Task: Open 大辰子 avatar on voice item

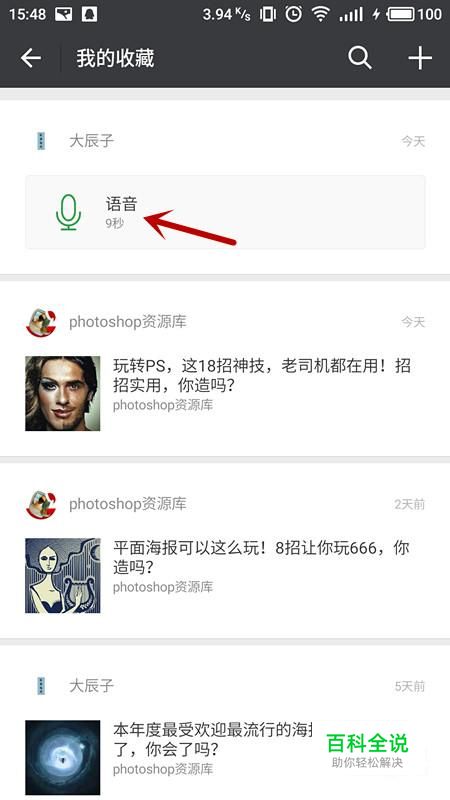Action: tap(41, 141)
